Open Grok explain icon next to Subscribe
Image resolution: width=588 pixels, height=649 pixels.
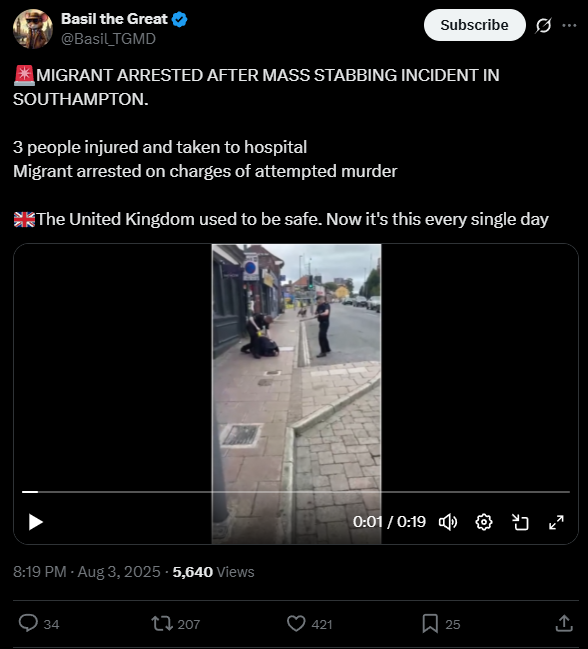click(543, 26)
